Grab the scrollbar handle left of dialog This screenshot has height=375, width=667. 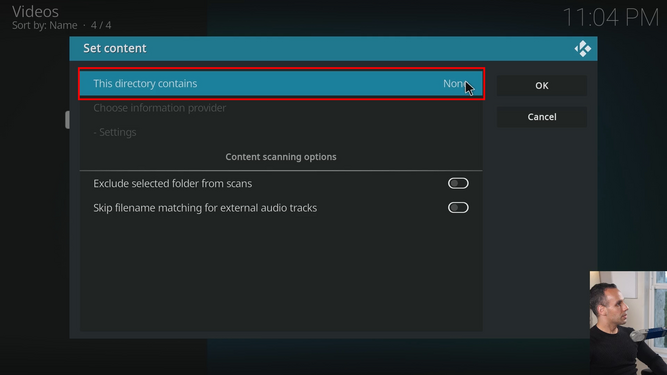pos(67,120)
